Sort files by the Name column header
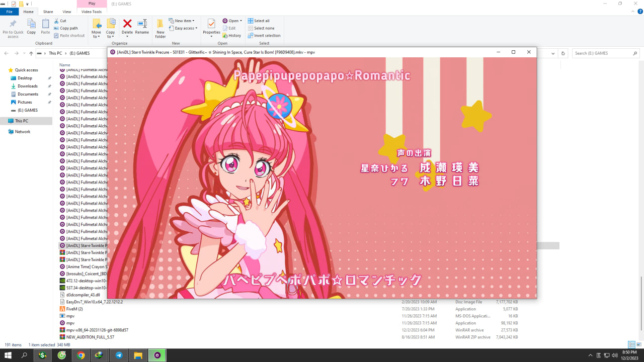The height and width of the screenshot is (362, 644). tap(65, 65)
